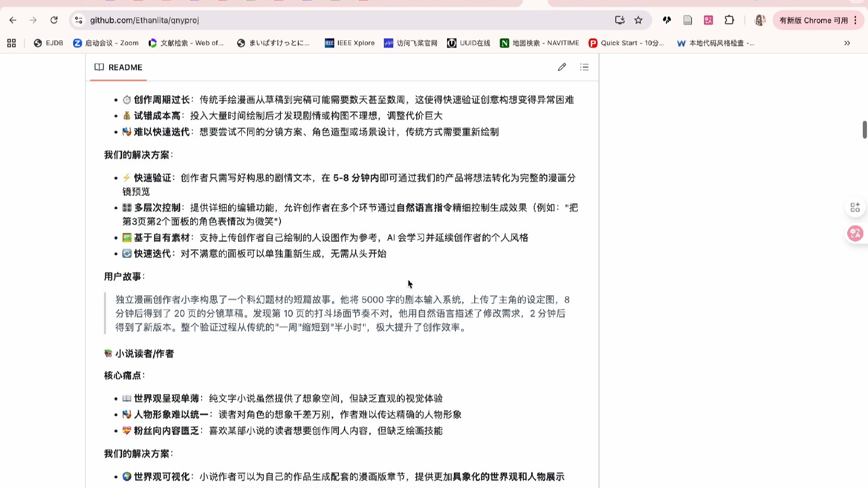Click the 创作周期过长 bullet text
868x488 pixels.
click(348, 100)
